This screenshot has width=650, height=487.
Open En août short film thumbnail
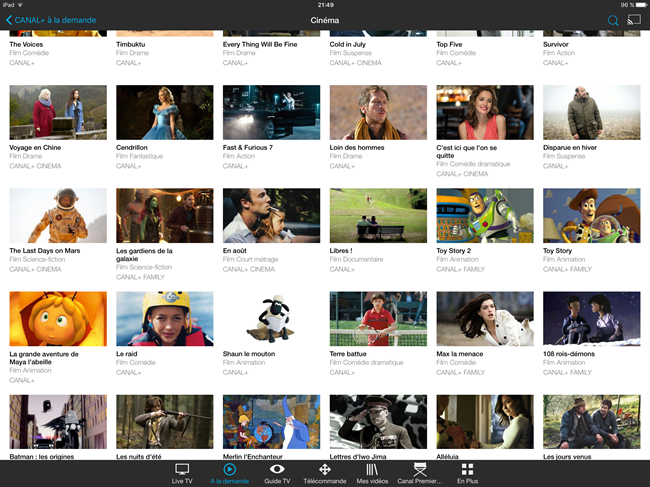[272, 216]
